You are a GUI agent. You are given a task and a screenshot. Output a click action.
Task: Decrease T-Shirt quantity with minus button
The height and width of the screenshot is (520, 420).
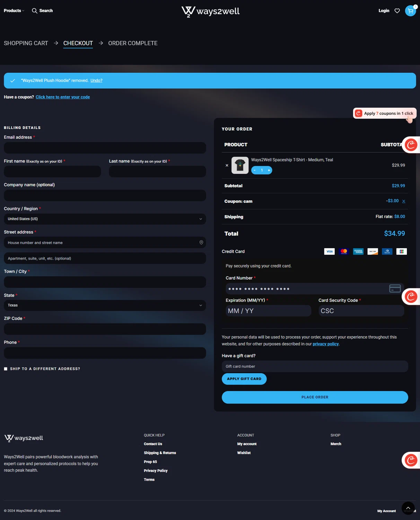255,170
